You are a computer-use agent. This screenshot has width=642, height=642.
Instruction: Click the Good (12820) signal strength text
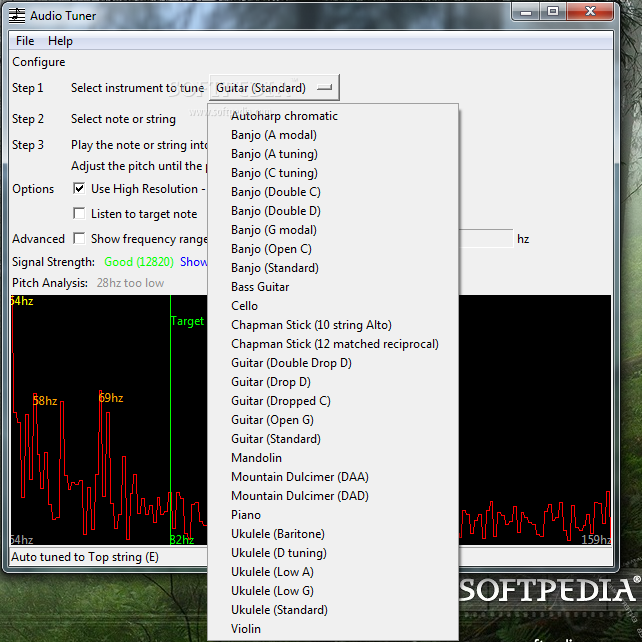139,262
